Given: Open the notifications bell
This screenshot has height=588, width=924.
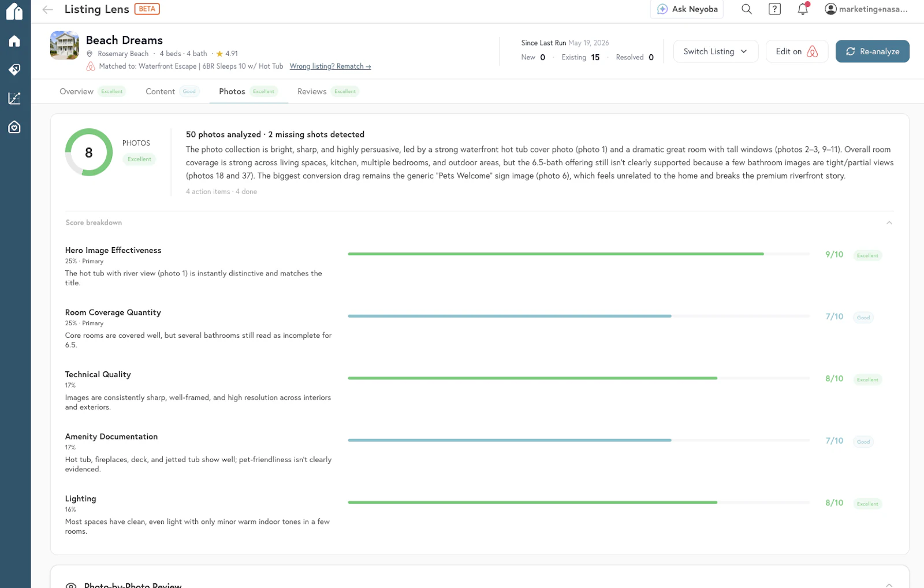Looking at the screenshot, I should [x=803, y=9].
